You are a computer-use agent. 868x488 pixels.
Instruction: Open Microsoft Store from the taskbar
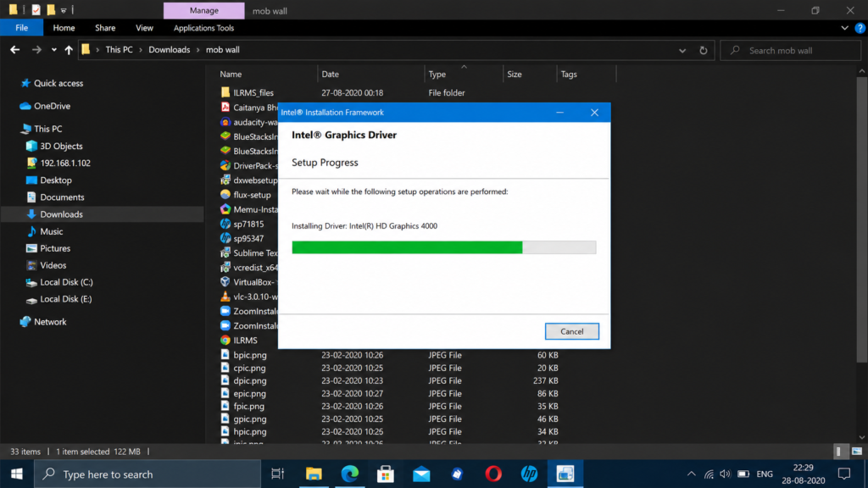pos(386,474)
